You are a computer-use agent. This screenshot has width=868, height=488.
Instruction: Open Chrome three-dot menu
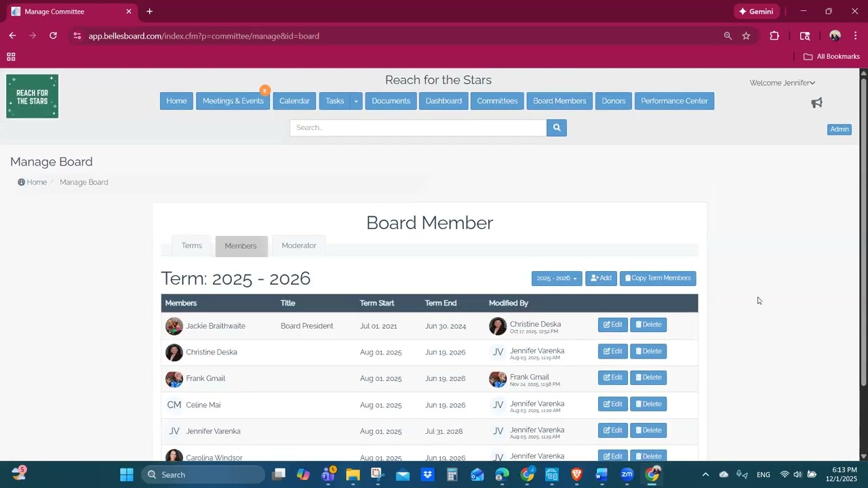[855, 36]
